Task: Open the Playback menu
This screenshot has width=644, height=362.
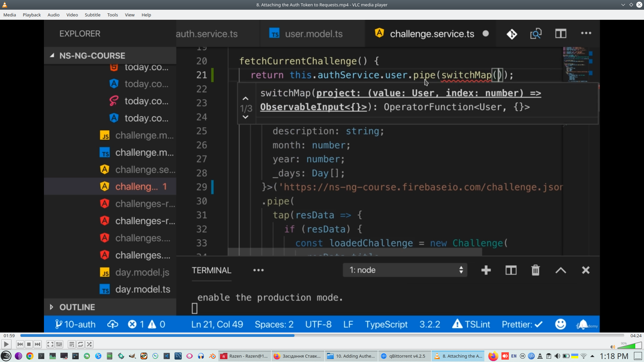Action: [32, 15]
